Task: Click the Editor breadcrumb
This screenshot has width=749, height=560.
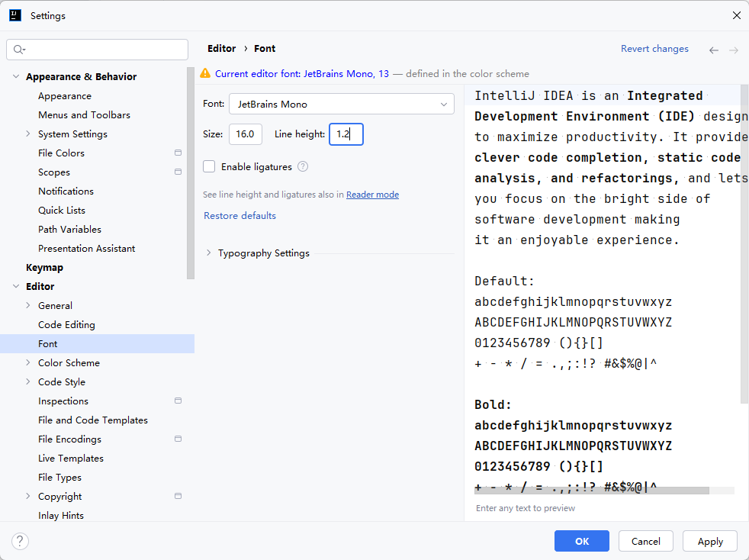Action: [222, 48]
